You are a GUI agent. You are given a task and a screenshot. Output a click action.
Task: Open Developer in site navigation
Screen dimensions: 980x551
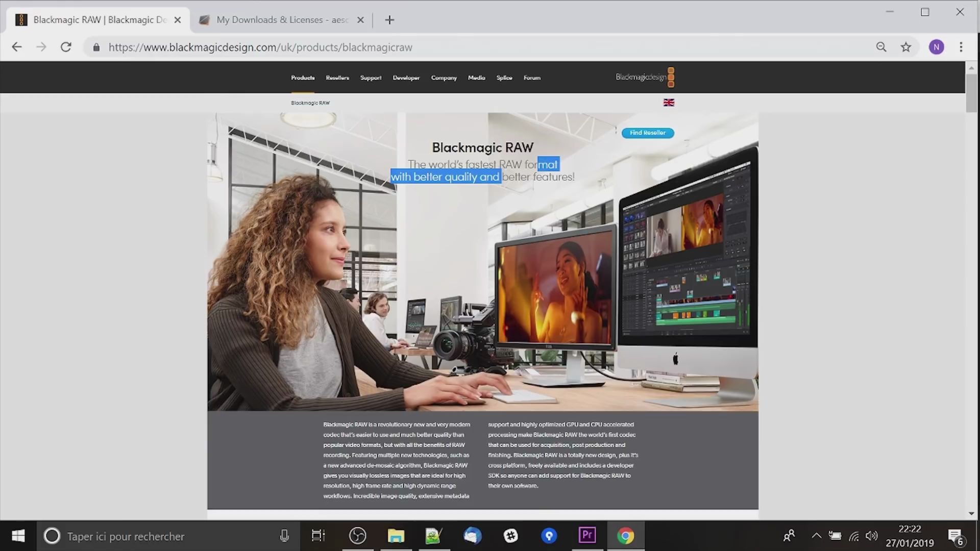coord(406,78)
